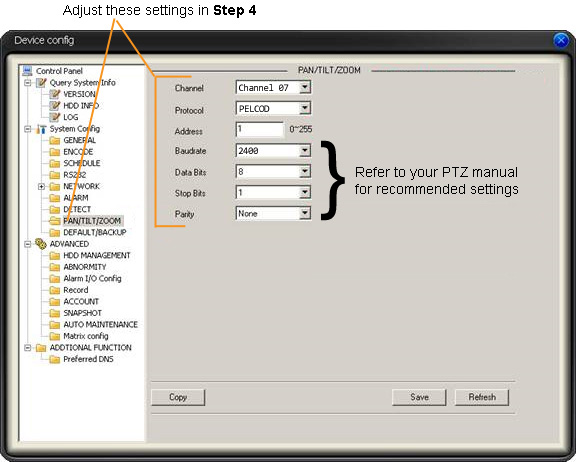Open the Channel dropdown list
Viewport: 576px width, 462px height.
click(x=304, y=87)
